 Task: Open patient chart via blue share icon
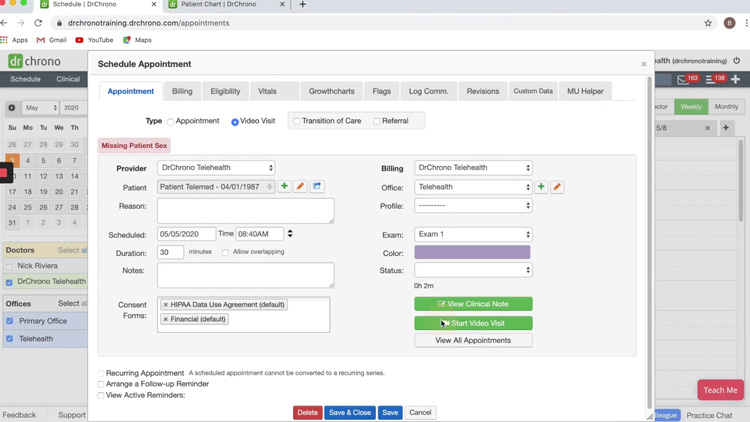click(x=317, y=186)
